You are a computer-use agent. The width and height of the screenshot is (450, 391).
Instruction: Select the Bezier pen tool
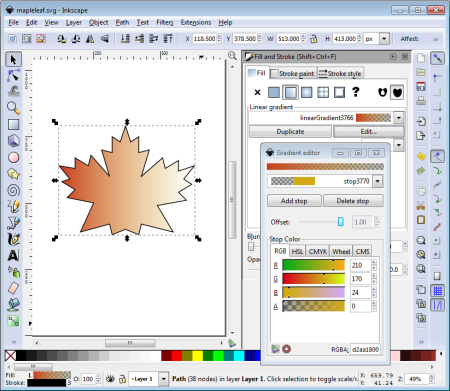coord(13,223)
